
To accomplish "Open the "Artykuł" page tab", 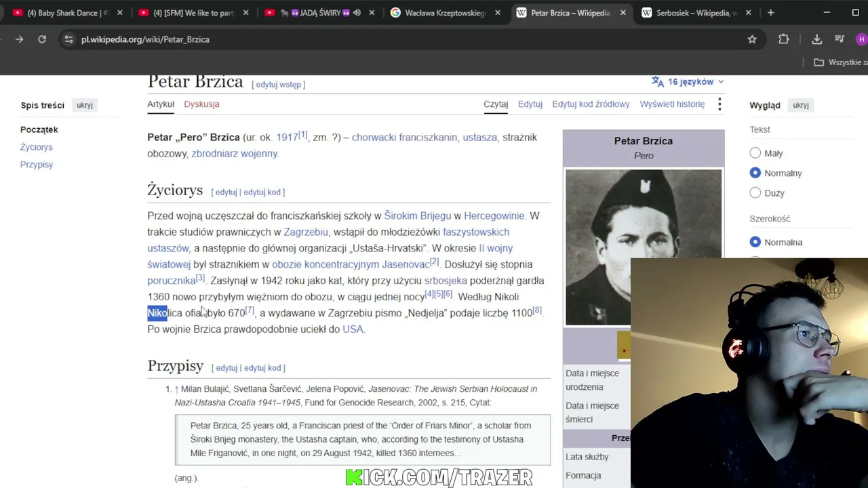I will 161,104.
